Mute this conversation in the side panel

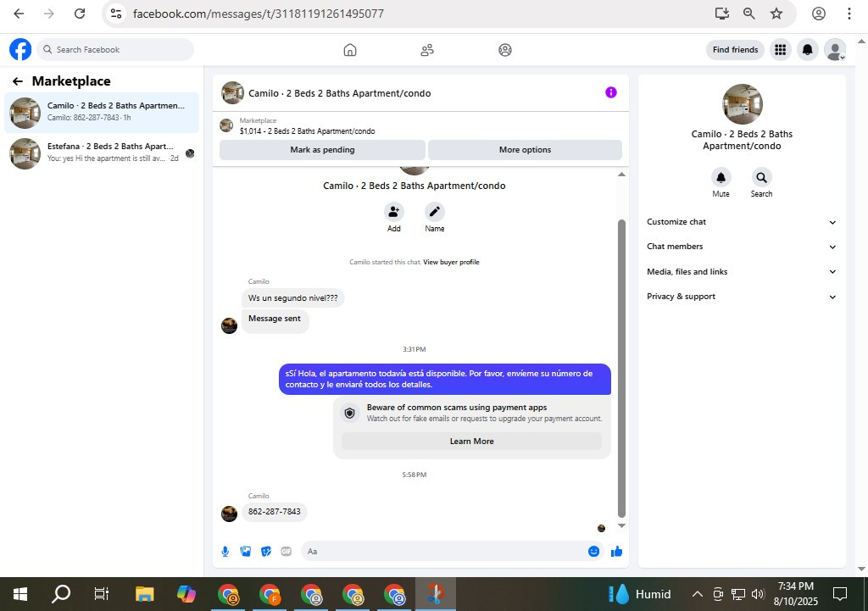pos(721,178)
